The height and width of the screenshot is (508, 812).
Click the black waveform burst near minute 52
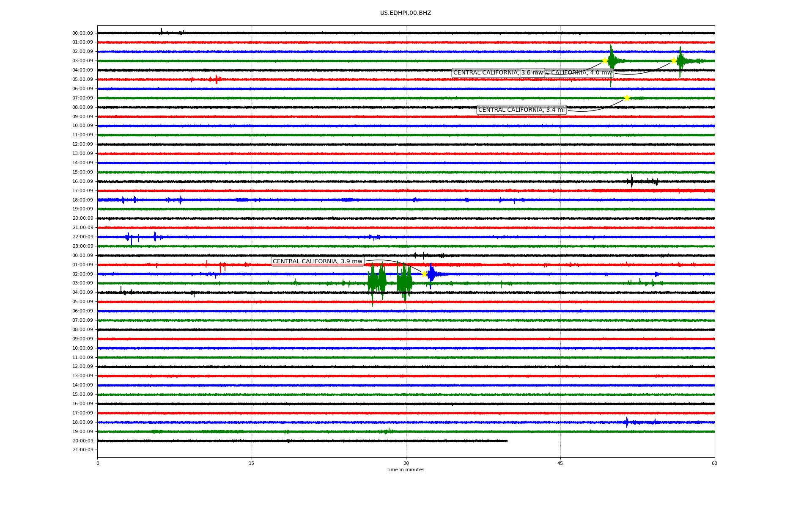(x=632, y=181)
